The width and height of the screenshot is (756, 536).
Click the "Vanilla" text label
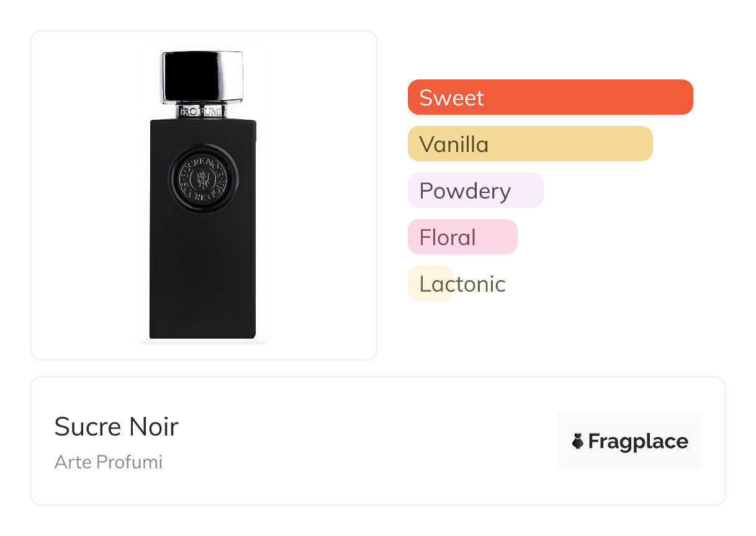[454, 145]
